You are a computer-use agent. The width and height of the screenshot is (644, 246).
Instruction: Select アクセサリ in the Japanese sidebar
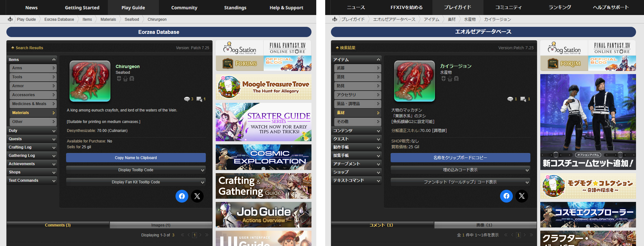[x=357, y=95]
